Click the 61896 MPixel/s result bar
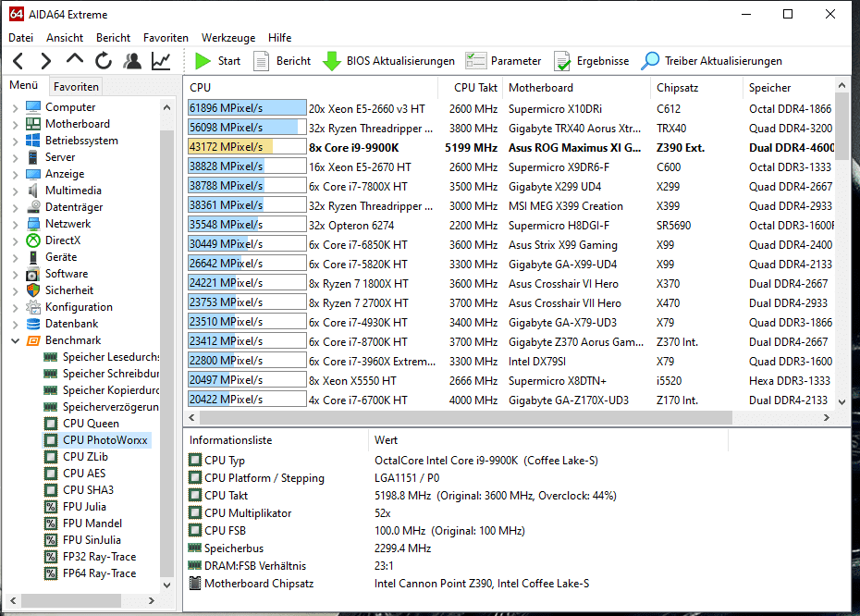 point(247,108)
